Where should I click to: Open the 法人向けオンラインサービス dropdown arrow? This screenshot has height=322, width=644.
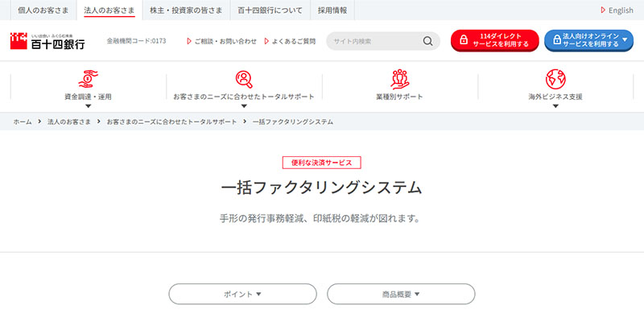625,39
